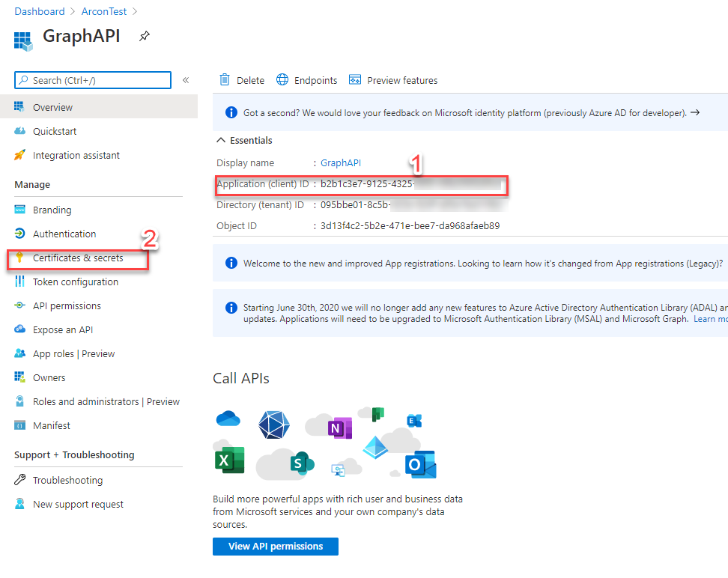The width and height of the screenshot is (728, 578).
Task: Click the key icon for Certificates & secrets
Action: [19, 258]
